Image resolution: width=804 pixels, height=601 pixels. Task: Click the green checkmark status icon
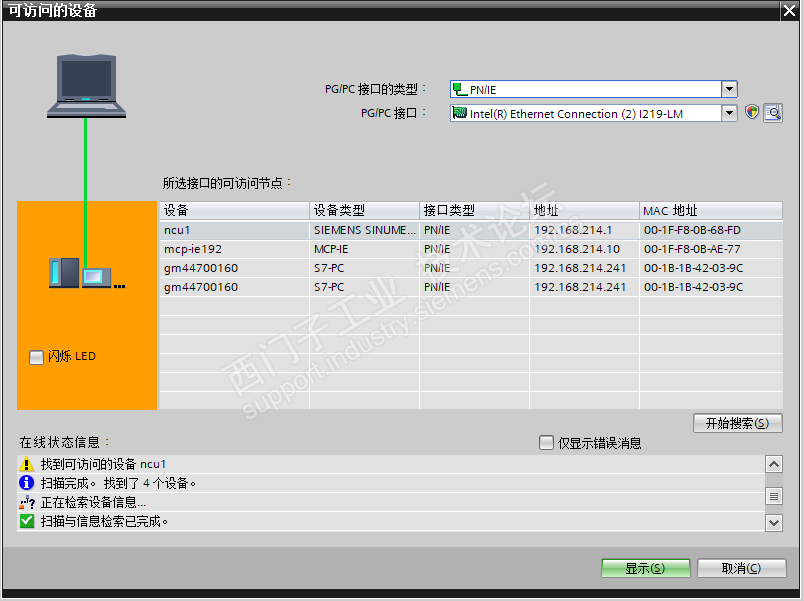[27, 521]
